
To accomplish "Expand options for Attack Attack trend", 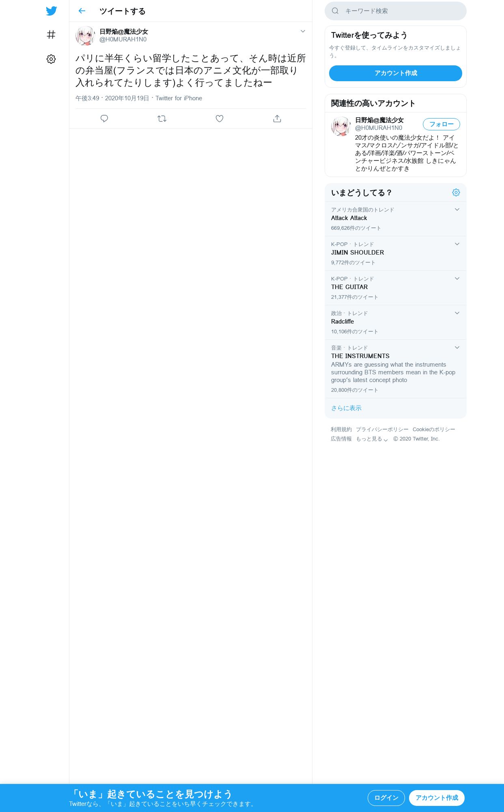I will click(457, 209).
